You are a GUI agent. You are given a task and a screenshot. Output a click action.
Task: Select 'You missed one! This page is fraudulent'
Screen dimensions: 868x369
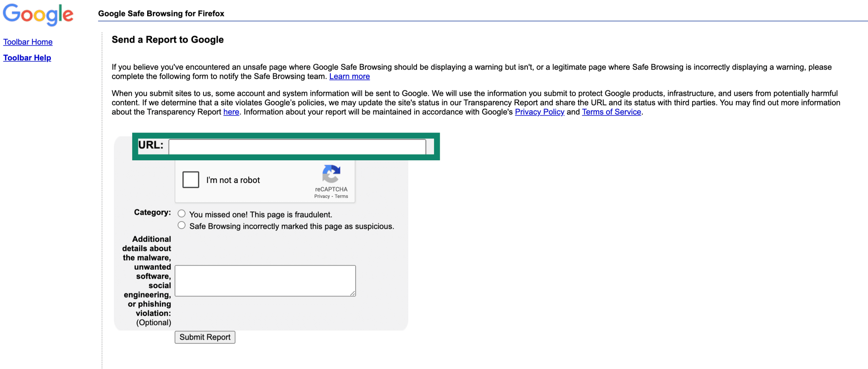tap(182, 213)
